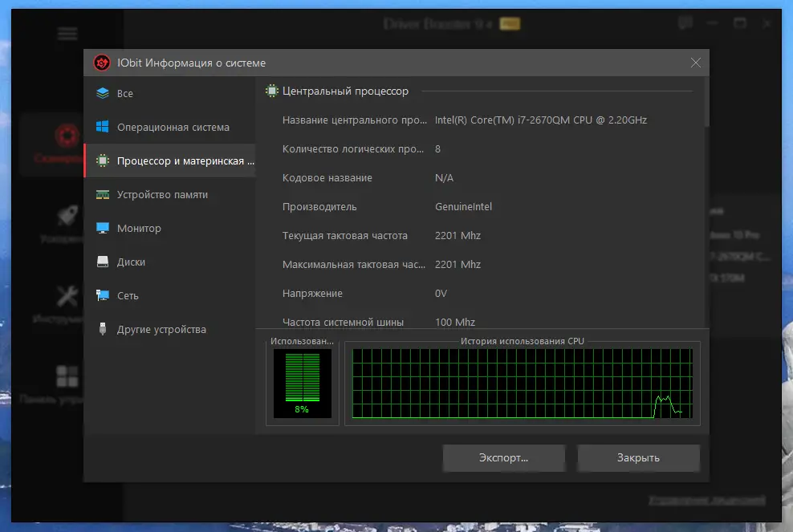Click Driver Booster dashboard grid icon

point(67,376)
